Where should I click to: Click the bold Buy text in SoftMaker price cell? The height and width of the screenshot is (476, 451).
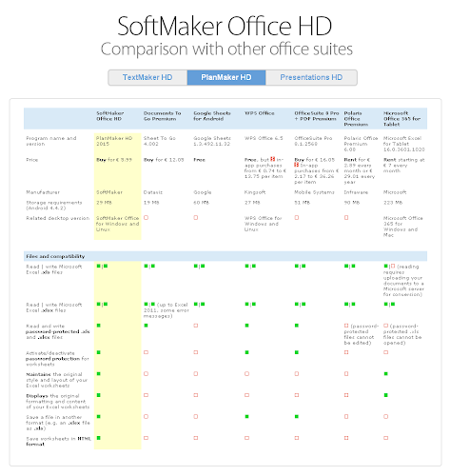tap(101, 160)
